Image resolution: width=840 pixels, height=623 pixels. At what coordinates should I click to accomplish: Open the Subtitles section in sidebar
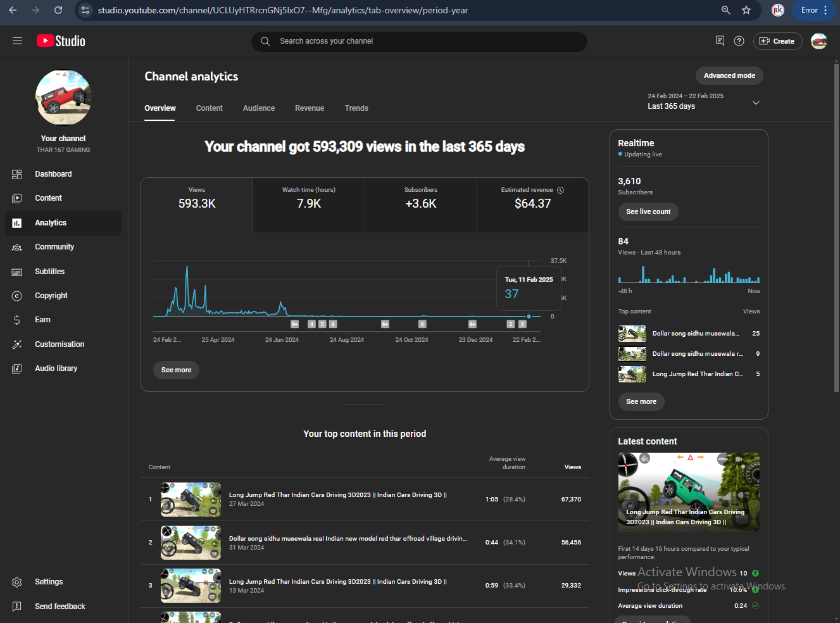49,272
